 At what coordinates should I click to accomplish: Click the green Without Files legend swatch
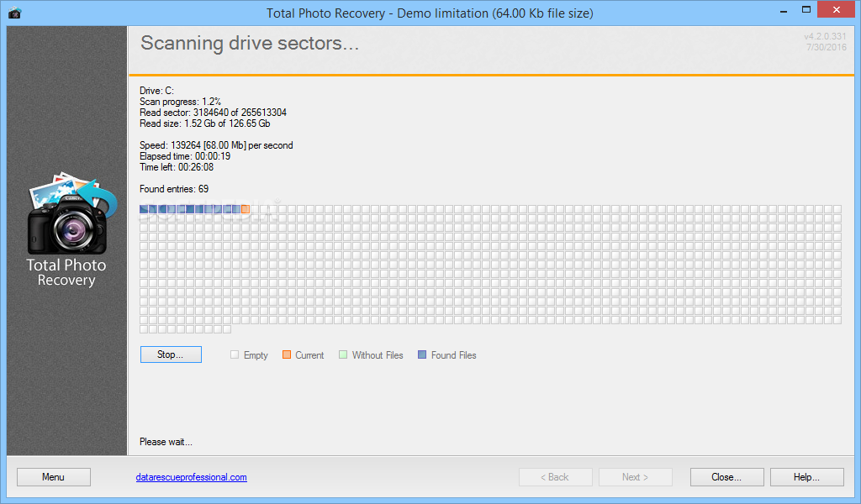pyautogui.click(x=343, y=354)
